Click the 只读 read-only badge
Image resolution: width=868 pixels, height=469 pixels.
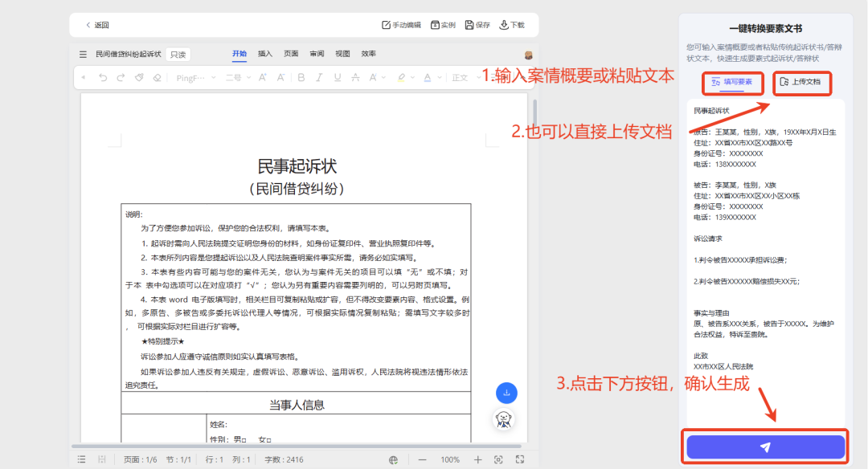coord(178,54)
